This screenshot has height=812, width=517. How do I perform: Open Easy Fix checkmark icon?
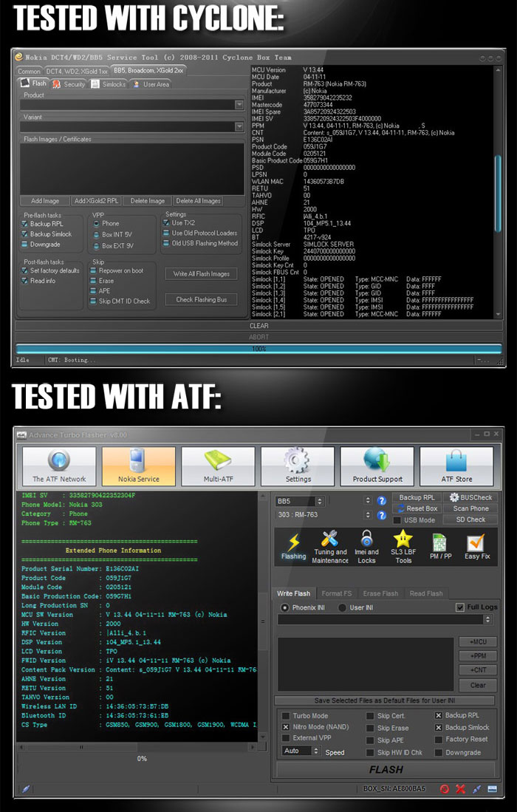[476, 543]
